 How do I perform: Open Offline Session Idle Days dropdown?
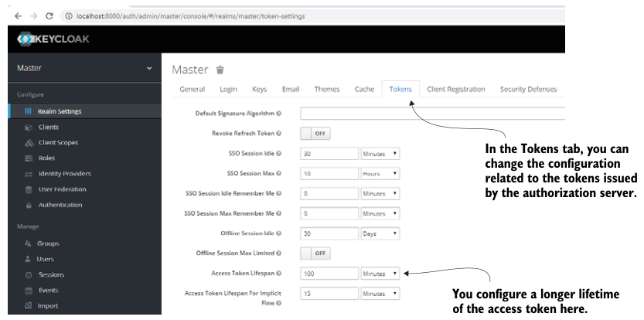[380, 233]
